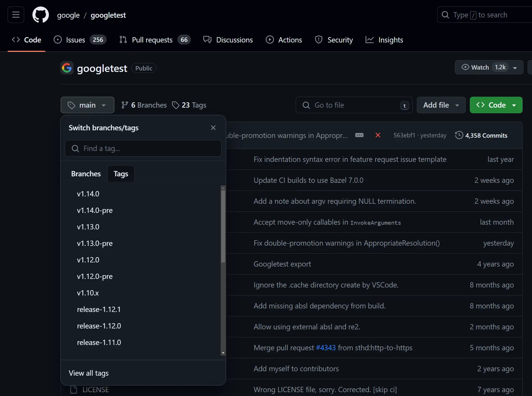The image size is (532, 396).
Task: Click the tag list scroll down arrow
Action: click(223, 353)
